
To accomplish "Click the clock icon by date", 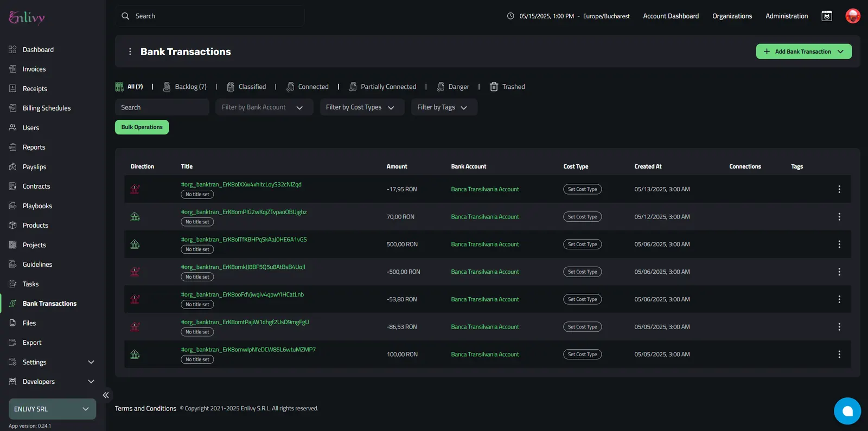I will coord(510,16).
